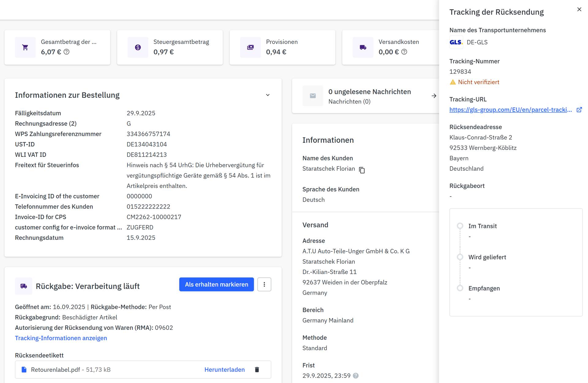The height and width of the screenshot is (383, 588).
Task: Download Retourenlabel.pdf via Herunterladen
Action: [224, 370]
